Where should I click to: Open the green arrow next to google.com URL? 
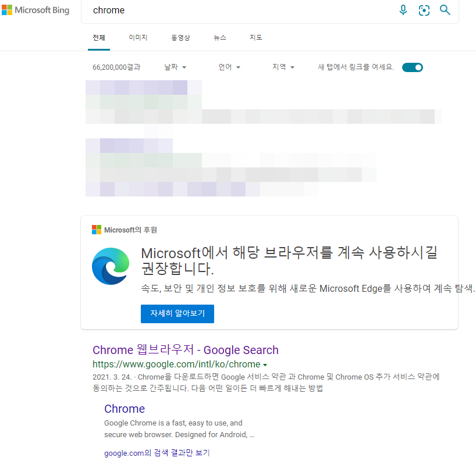265,365
